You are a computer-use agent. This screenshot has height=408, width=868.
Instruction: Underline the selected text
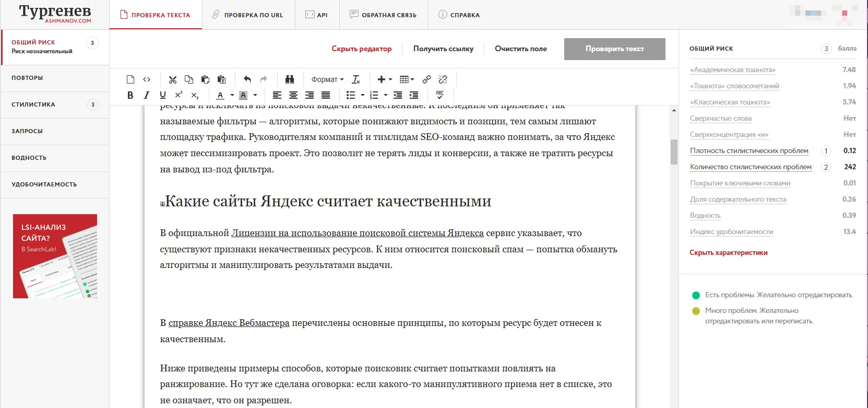point(163,95)
